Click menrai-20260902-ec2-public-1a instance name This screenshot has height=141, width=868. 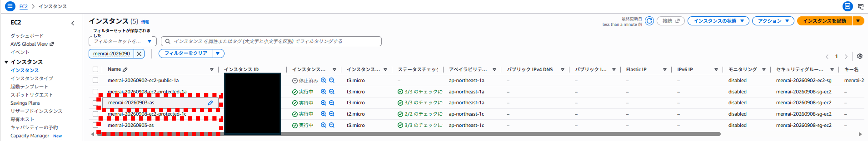pos(143,80)
